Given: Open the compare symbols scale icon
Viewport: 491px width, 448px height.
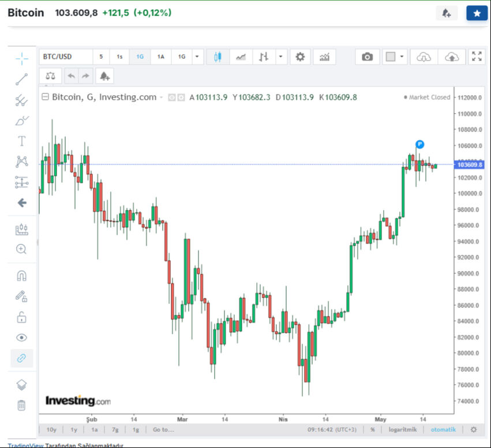Looking at the screenshot, I should pos(51,76).
